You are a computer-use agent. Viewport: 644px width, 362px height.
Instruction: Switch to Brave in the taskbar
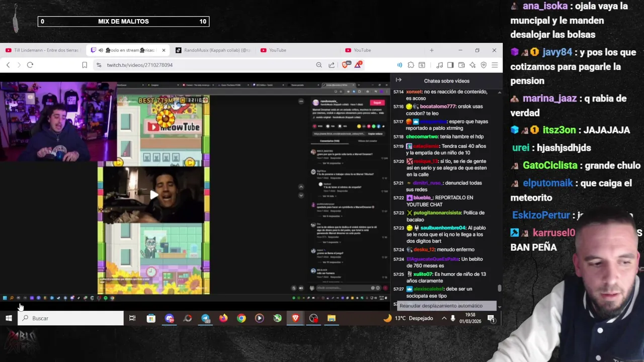point(295,318)
